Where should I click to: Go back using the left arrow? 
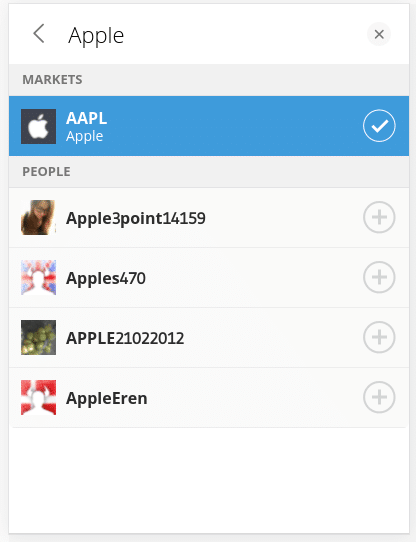[x=39, y=34]
